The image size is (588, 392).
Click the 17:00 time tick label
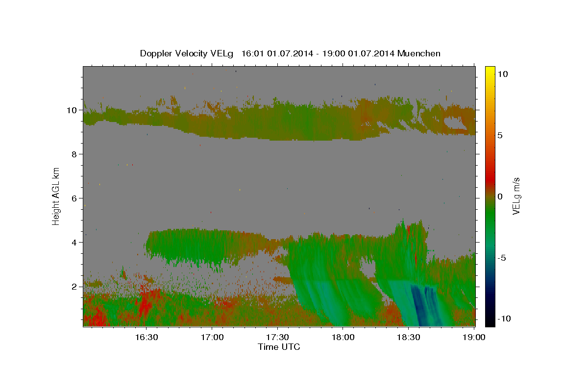[212, 337]
